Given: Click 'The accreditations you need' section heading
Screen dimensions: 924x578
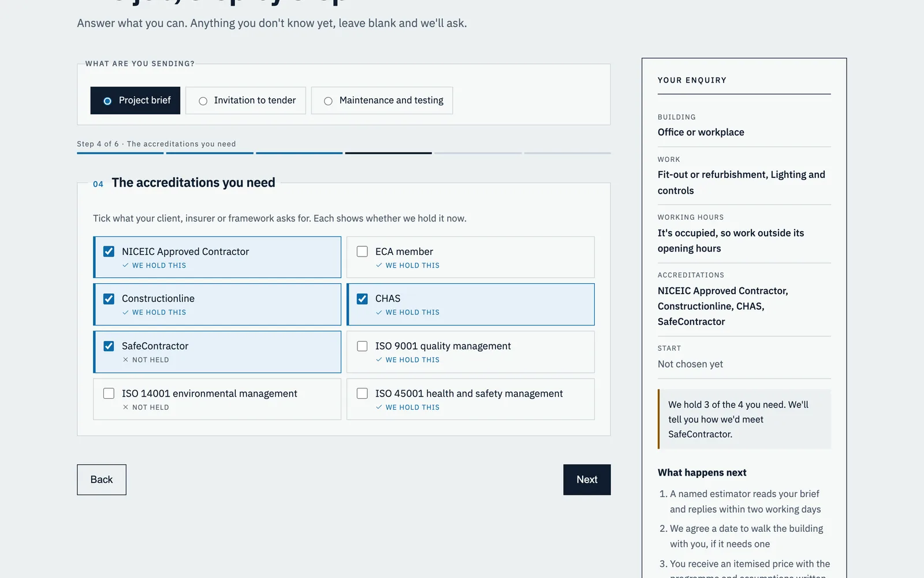Looking at the screenshot, I should coord(193,183).
